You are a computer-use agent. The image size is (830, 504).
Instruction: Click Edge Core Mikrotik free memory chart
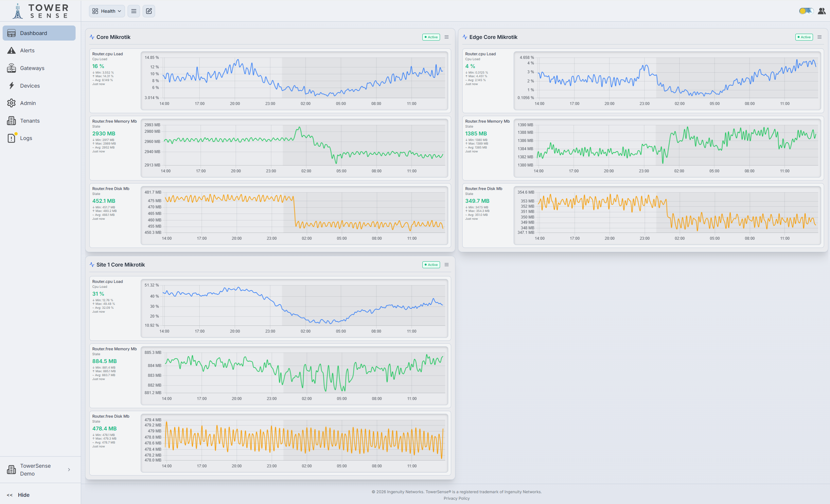[667, 148]
